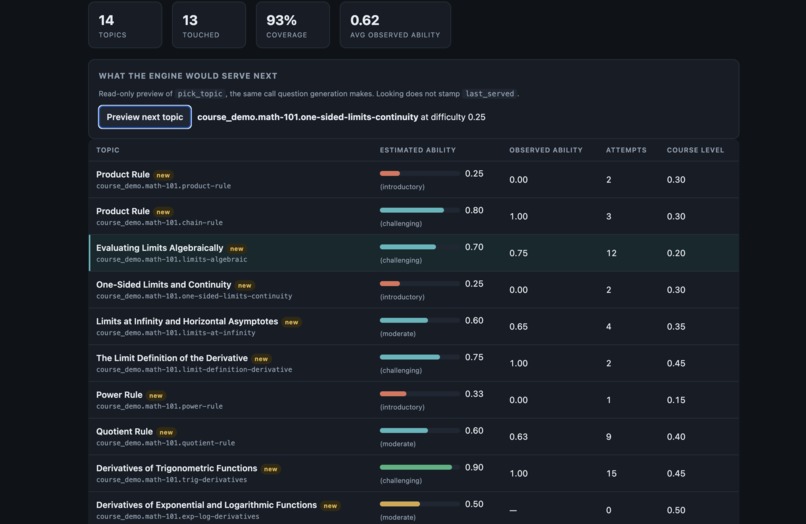Click attempts value 15 for Trigonometric Functions
This screenshot has width=806, height=524.
point(611,474)
